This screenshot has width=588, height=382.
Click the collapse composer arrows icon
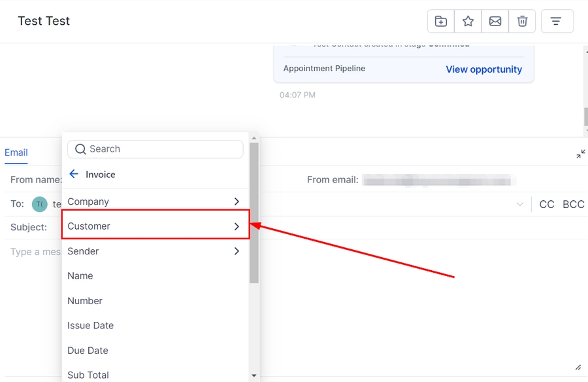pos(581,154)
